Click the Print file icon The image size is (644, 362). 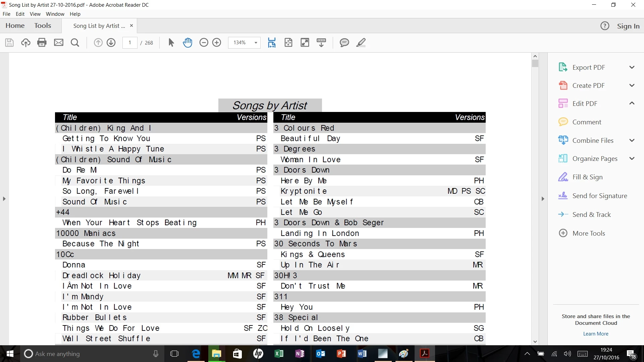click(x=42, y=43)
